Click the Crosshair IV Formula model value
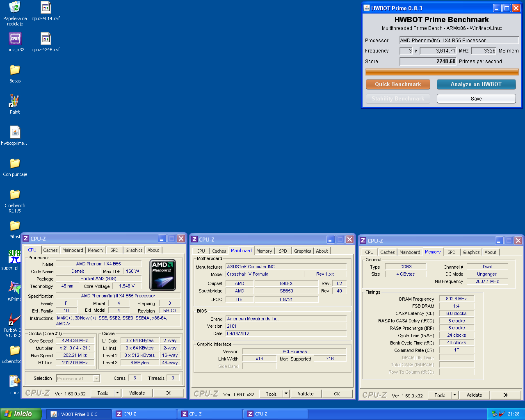 265,274
